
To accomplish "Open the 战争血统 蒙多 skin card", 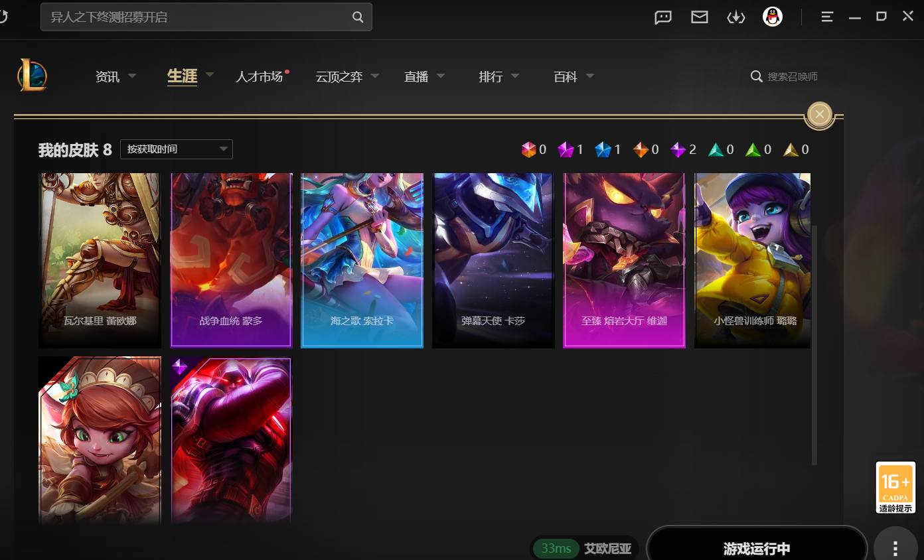I will pos(231,260).
